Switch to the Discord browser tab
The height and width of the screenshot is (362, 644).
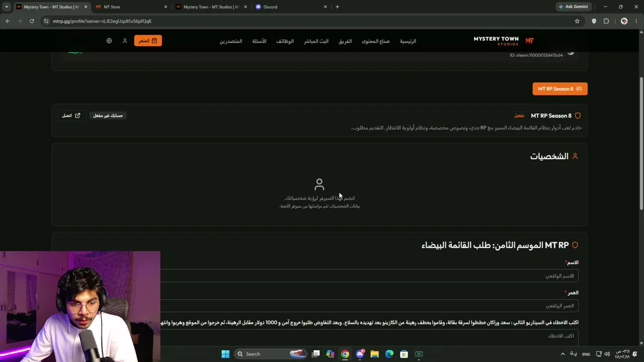(291, 7)
